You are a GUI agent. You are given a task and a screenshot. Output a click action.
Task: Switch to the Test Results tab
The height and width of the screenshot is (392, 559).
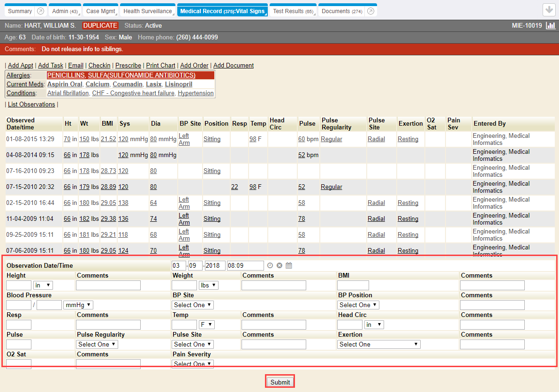[x=293, y=11]
